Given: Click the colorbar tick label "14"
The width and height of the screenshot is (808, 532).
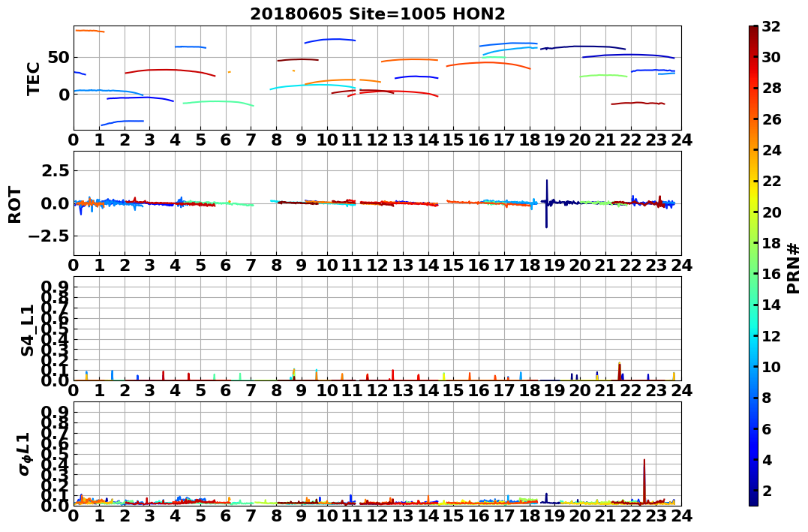Looking at the screenshot, I should (x=771, y=305).
